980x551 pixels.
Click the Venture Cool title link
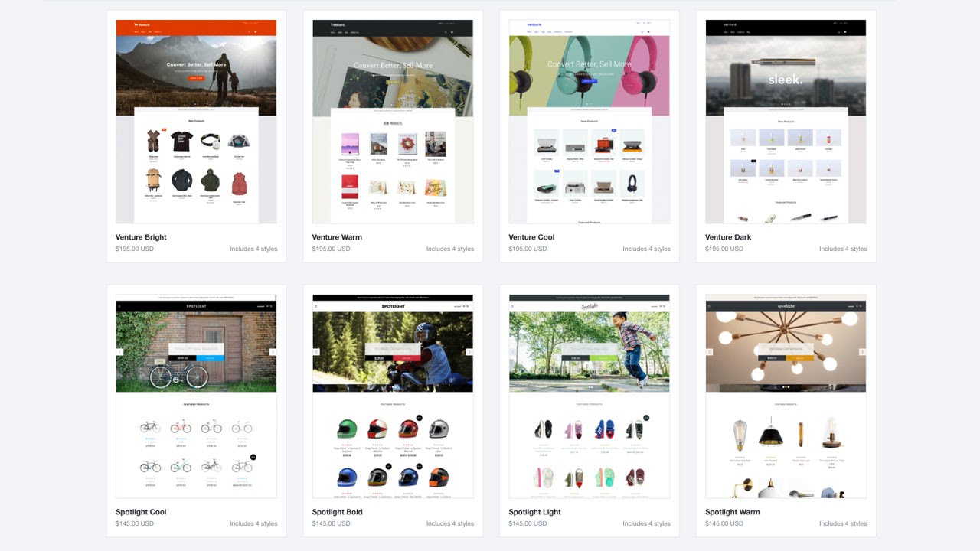531,237
